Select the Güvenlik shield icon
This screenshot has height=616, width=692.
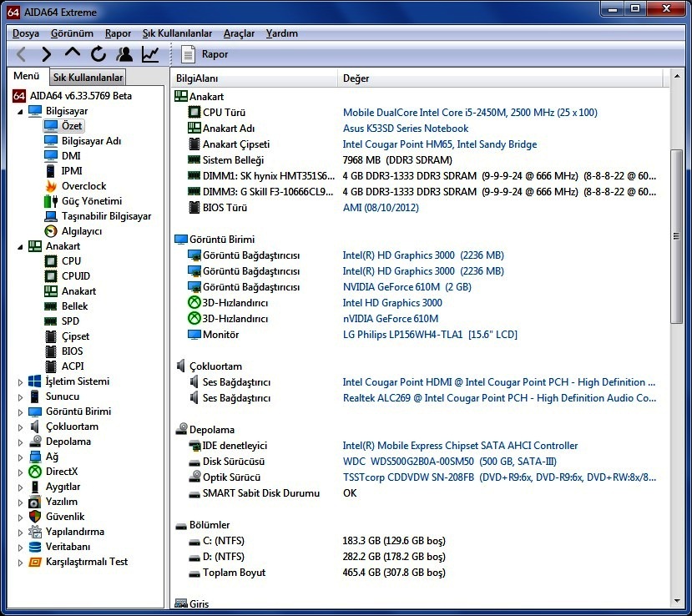(x=35, y=517)
